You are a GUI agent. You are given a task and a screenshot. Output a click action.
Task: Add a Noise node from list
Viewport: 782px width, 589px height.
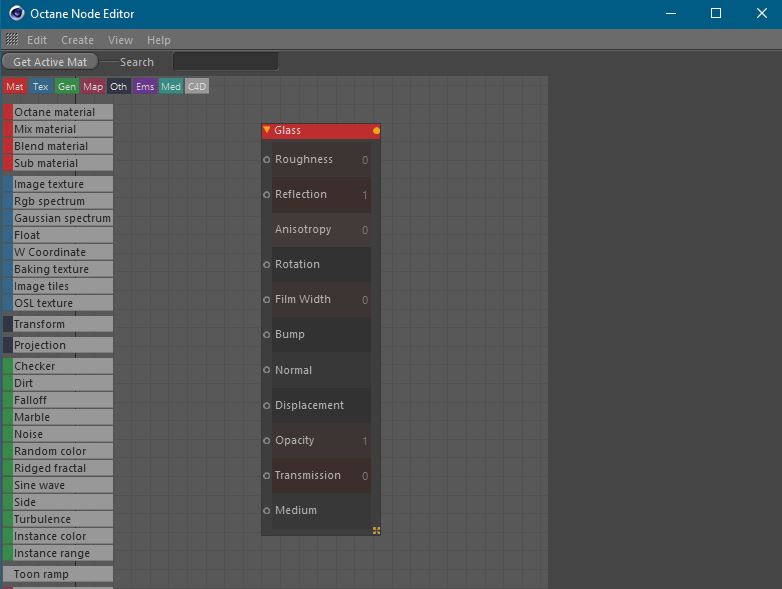[58, 434]
